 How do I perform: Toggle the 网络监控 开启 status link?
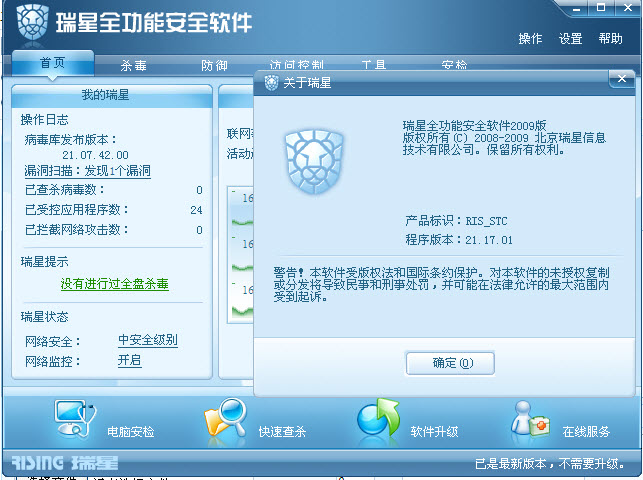click(x=130, y=360)
